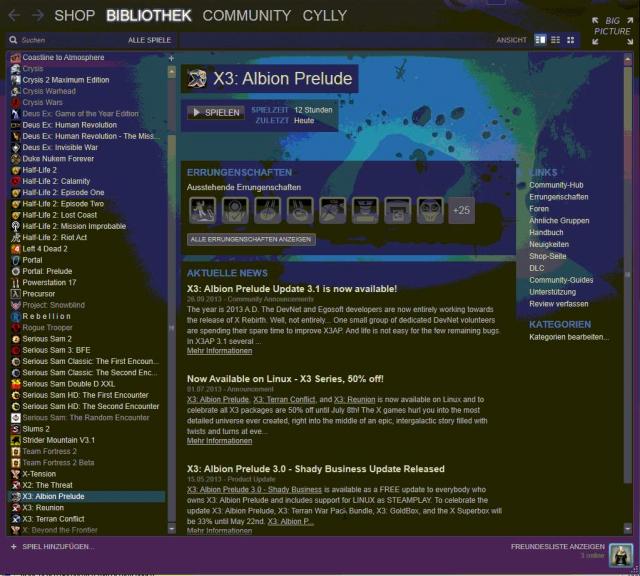Open the DLC link
Screen dimensions: 640x576
pos(536,268)
